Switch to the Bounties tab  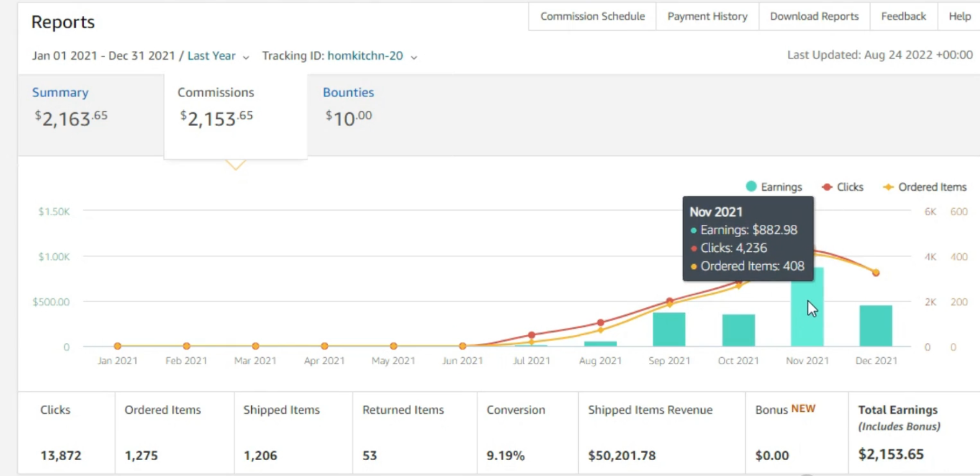click(x=348, y=92)
